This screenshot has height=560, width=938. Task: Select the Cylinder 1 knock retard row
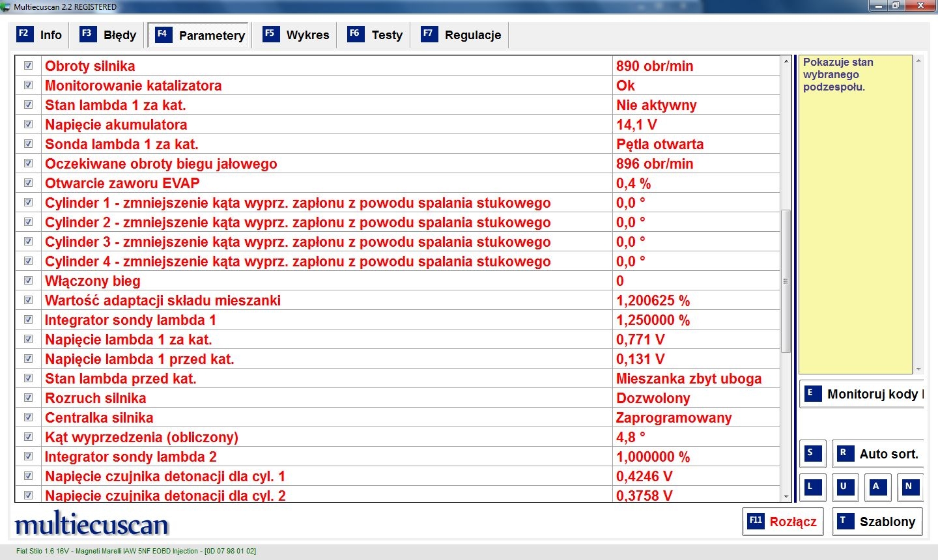(x=397, y=203)
